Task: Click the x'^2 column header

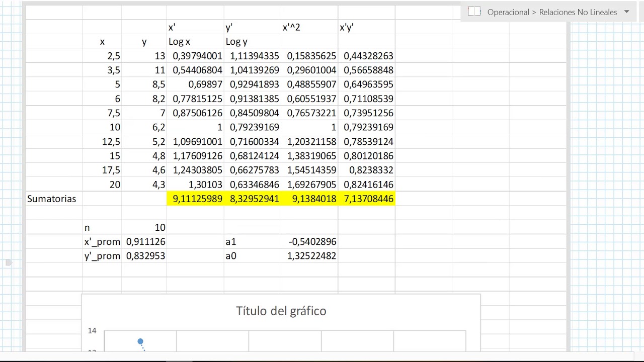Action: pos(309,27)
